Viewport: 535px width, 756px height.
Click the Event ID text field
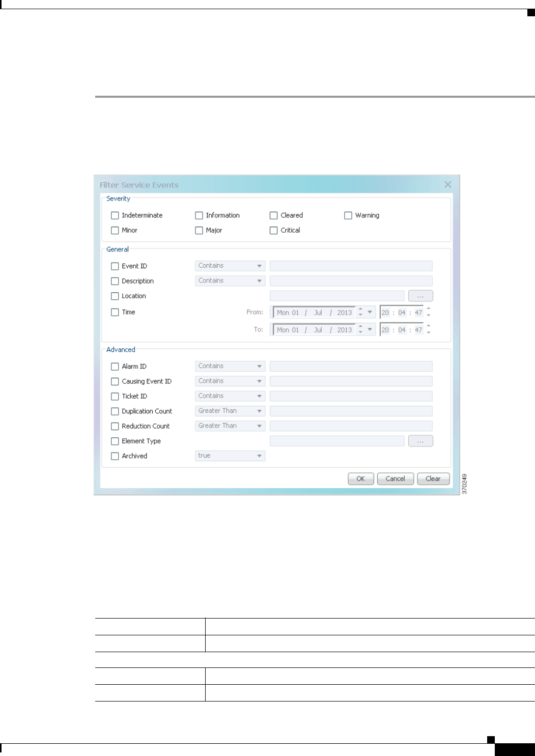tap(351, 266)
